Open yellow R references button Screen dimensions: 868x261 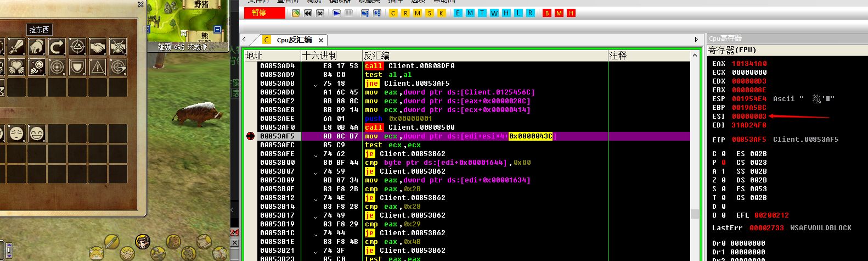(x=405, y=13)
